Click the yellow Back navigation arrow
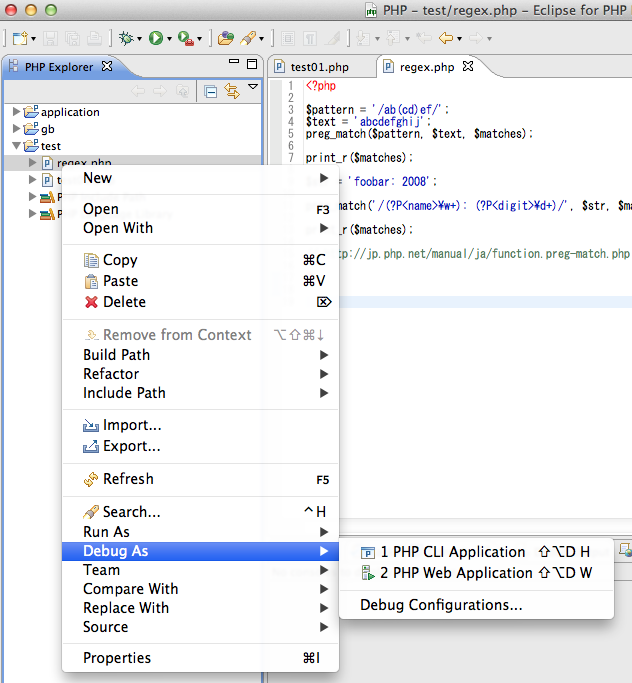Screen dimensions: 632x683 (x=446, y=38)
